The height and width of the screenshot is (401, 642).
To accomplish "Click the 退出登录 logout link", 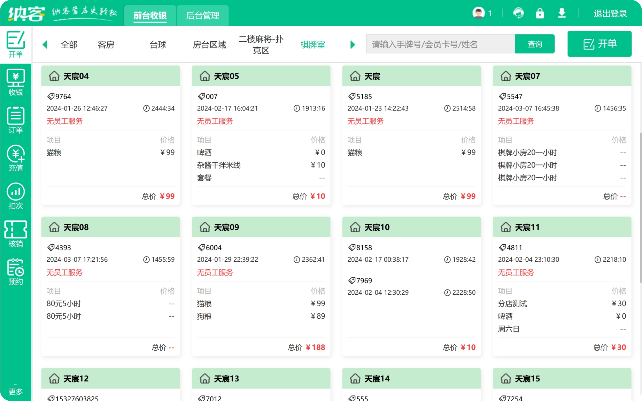I will click(609, 14).
